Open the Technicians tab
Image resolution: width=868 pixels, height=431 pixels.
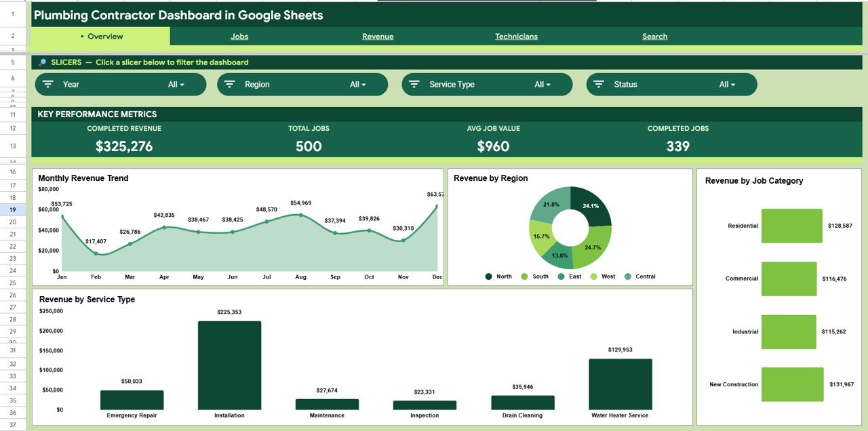point(516,37)
